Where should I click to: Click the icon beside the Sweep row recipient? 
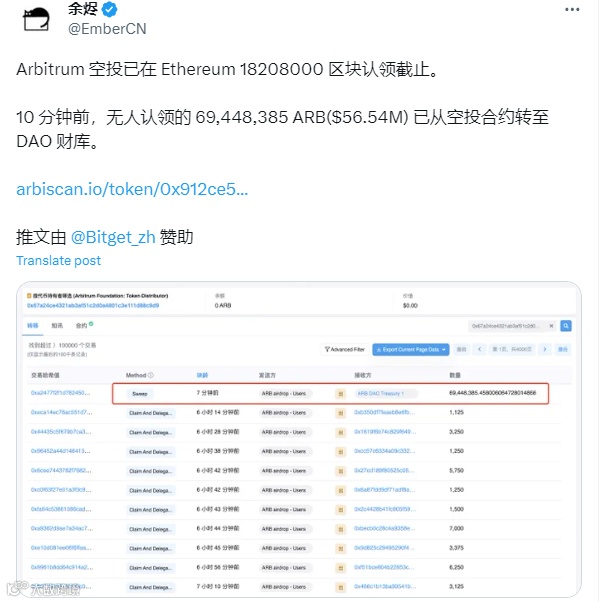tap(340, 394)
